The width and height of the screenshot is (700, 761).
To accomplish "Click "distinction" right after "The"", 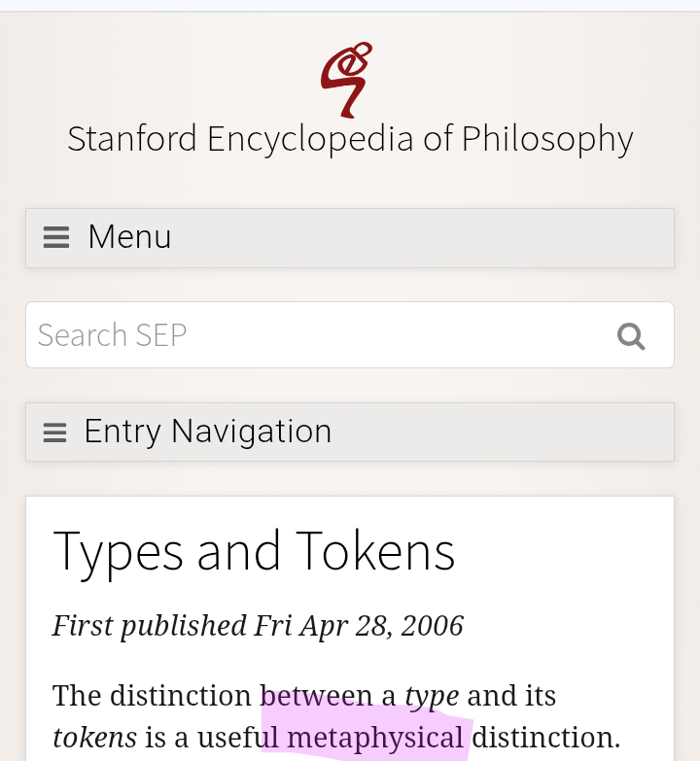I will [181, 696].
